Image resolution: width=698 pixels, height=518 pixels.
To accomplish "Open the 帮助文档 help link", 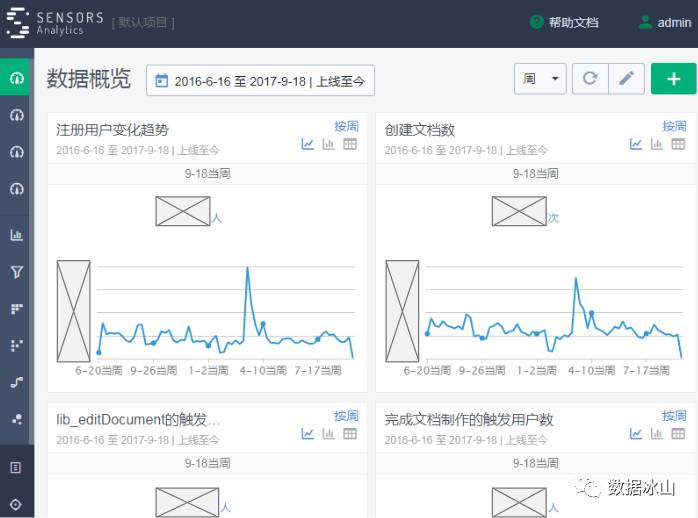I will [564, 22].
